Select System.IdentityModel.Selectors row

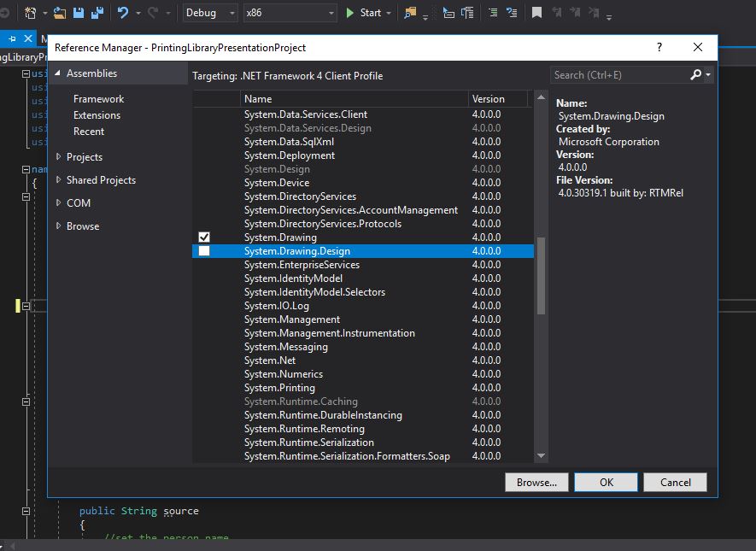[x=363, y=292]
